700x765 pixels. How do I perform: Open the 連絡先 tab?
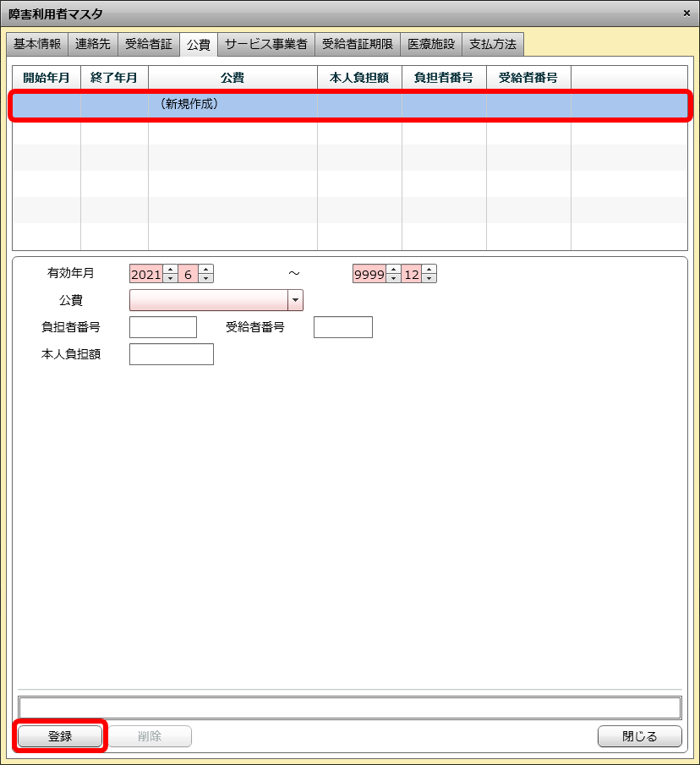pyautogui.click(x=93, y=44)
